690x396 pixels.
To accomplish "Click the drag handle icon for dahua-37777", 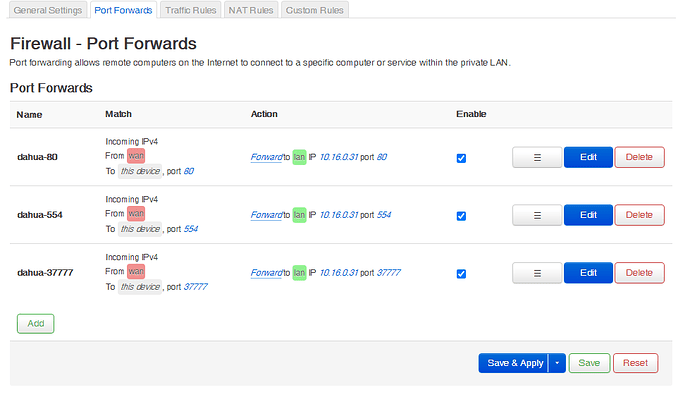I will (x=537, y=273).
